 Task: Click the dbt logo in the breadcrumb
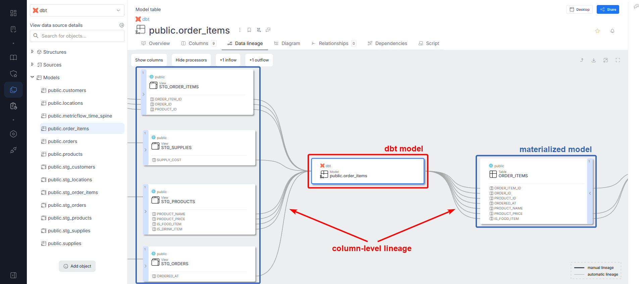[138, 19]
